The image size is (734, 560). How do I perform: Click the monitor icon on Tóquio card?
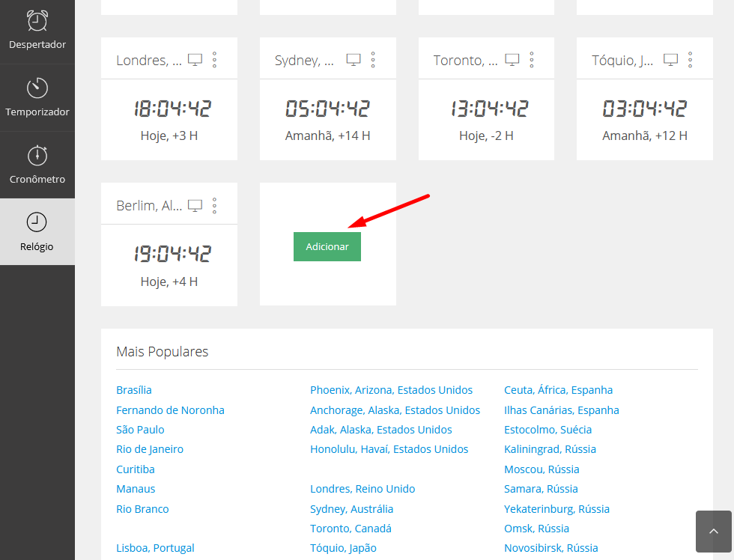point(671,60)
